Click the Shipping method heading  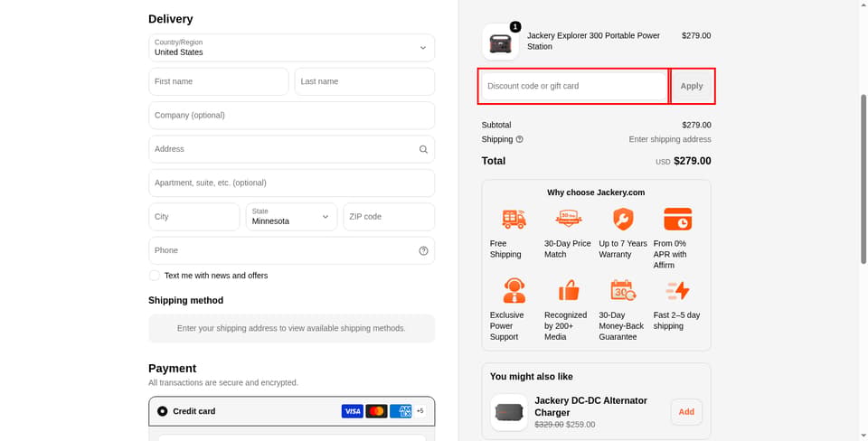pyautogui.click(x=186, y=300)
